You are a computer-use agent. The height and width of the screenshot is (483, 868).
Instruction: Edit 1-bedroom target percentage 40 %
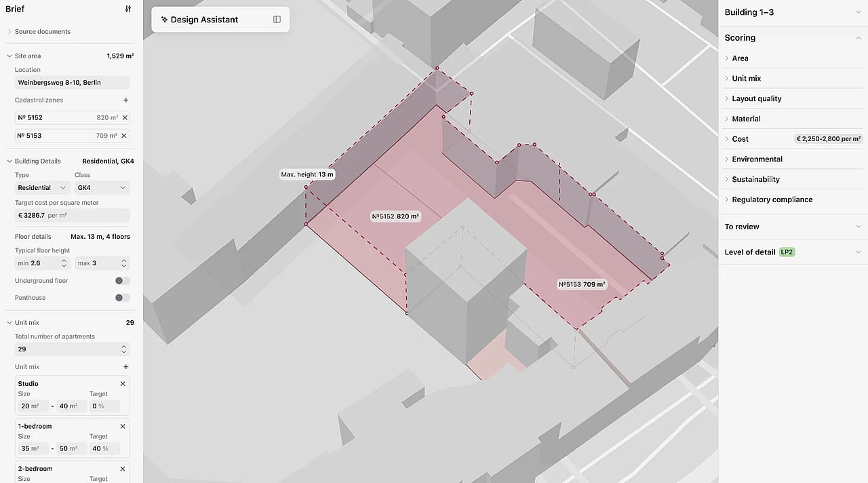point(104,449)
